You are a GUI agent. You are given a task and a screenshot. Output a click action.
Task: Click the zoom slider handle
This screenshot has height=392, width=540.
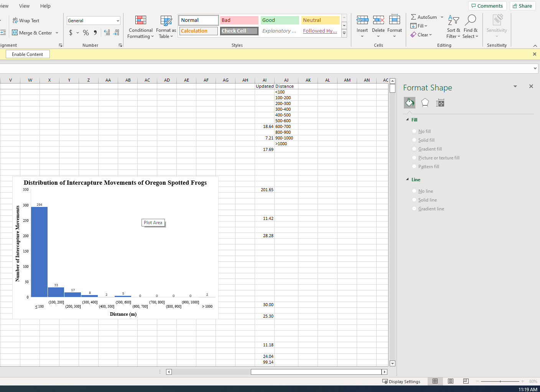pos(500,381)
